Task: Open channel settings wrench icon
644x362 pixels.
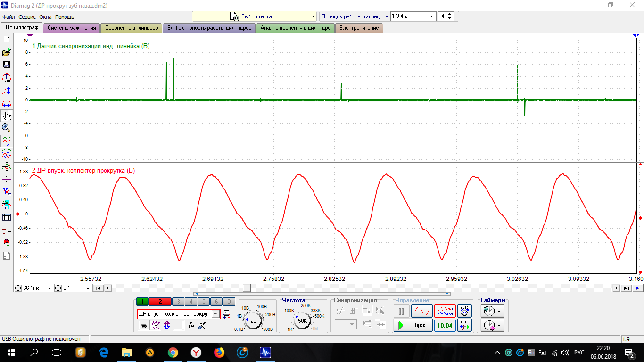Action: pyautogui.click(x=202, y=325)
